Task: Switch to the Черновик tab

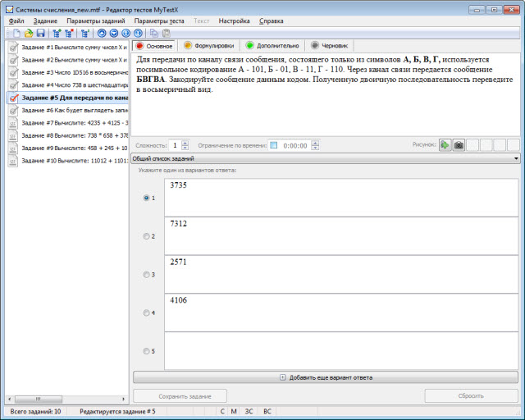Action: 331,46
